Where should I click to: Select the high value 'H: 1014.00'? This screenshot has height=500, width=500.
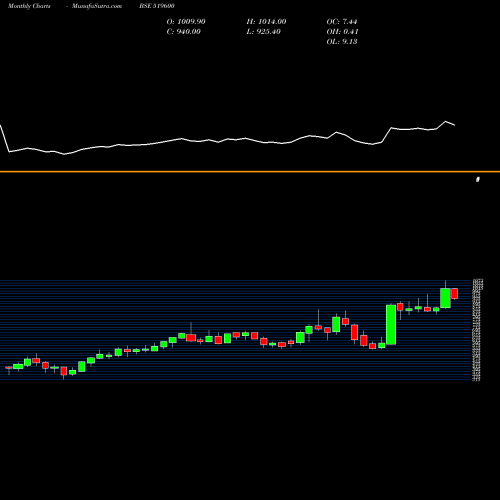tap(266, 22)
